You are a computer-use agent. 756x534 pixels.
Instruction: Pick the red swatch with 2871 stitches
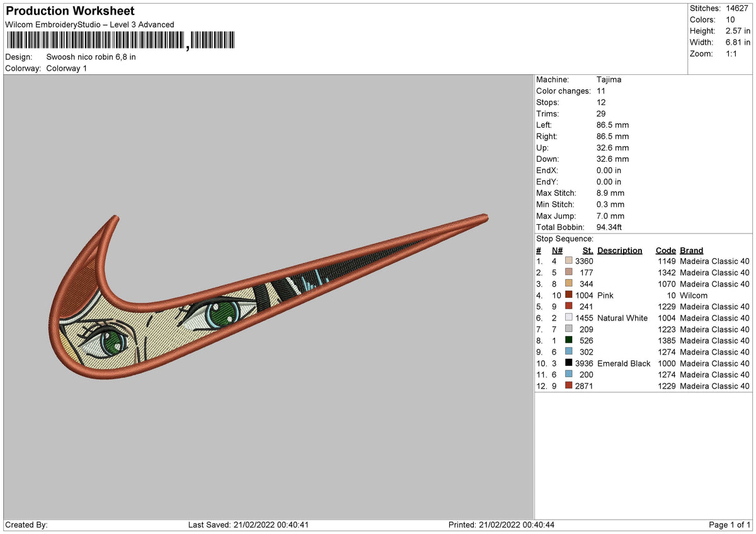pos(569,386)
